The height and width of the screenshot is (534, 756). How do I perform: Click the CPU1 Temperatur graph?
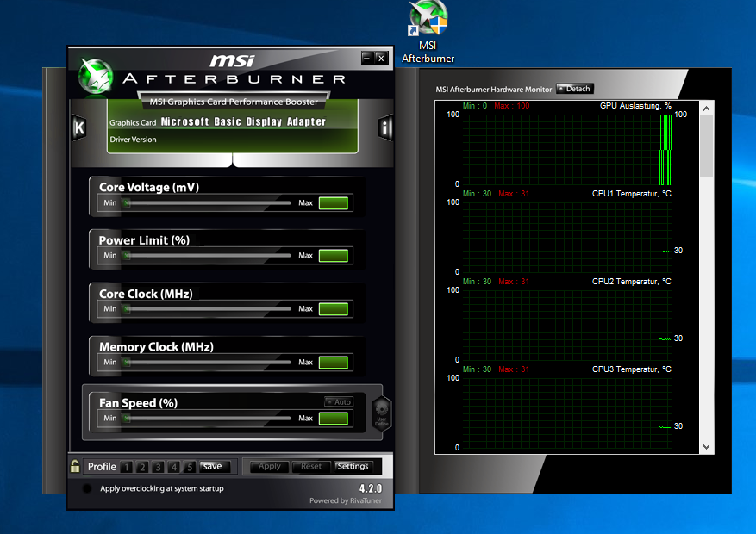[x=567, y=238]
